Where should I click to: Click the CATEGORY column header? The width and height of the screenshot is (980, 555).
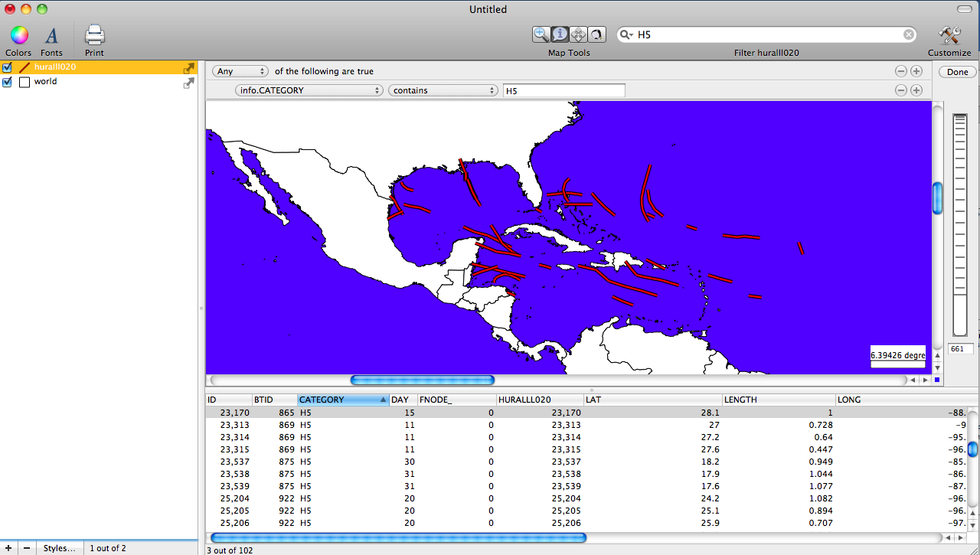(x=342, y=400)
